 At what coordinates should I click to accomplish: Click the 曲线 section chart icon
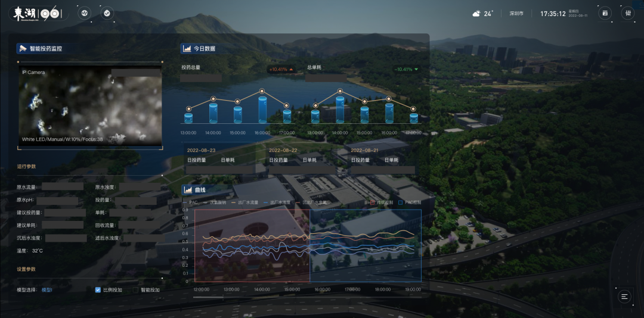coord(187,190)
